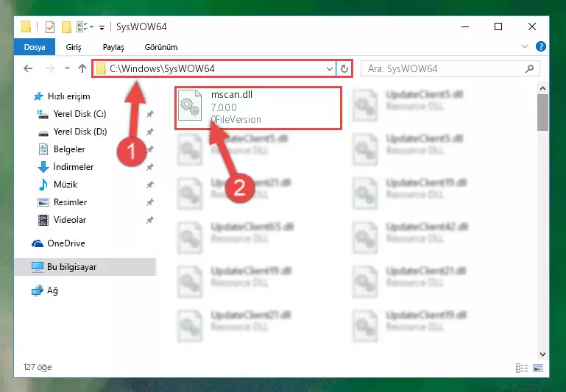
Task: Click scrollbar up arrow in file list
Action: coord(542,88)
